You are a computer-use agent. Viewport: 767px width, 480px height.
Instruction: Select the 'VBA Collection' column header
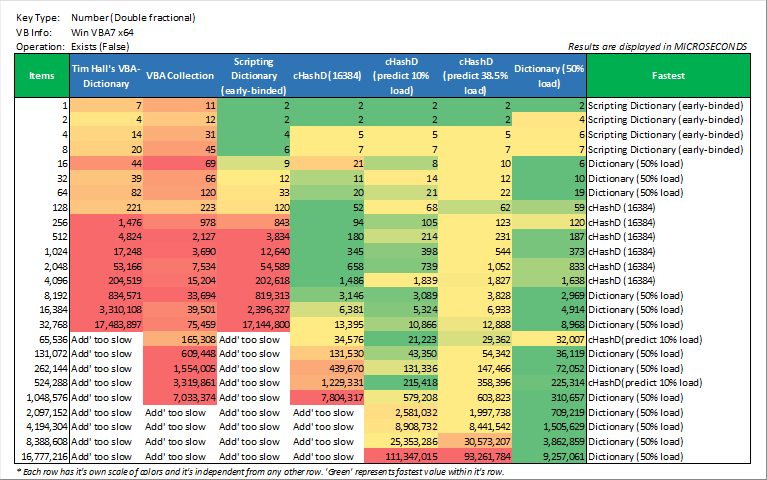tap(180, 75)
